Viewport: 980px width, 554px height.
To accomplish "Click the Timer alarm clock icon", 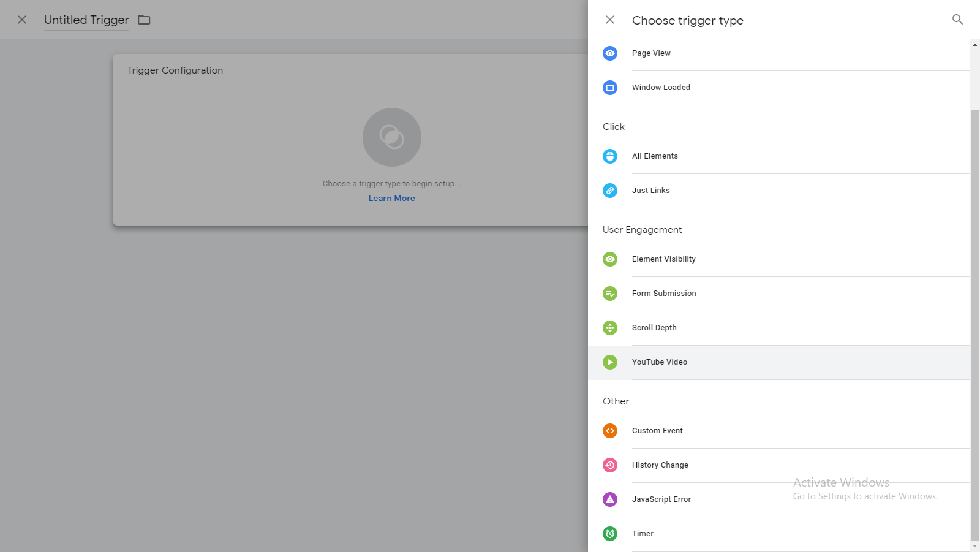I will coord(610,534).
